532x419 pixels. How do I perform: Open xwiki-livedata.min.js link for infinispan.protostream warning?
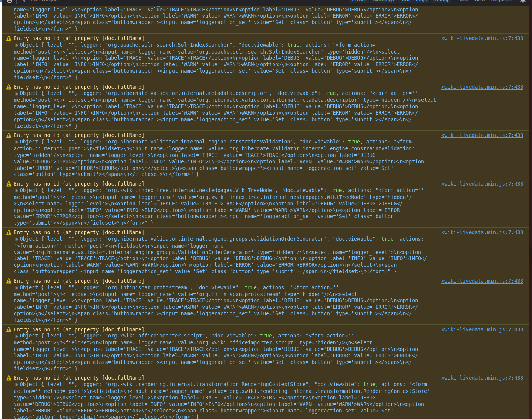tap(482, 281)
